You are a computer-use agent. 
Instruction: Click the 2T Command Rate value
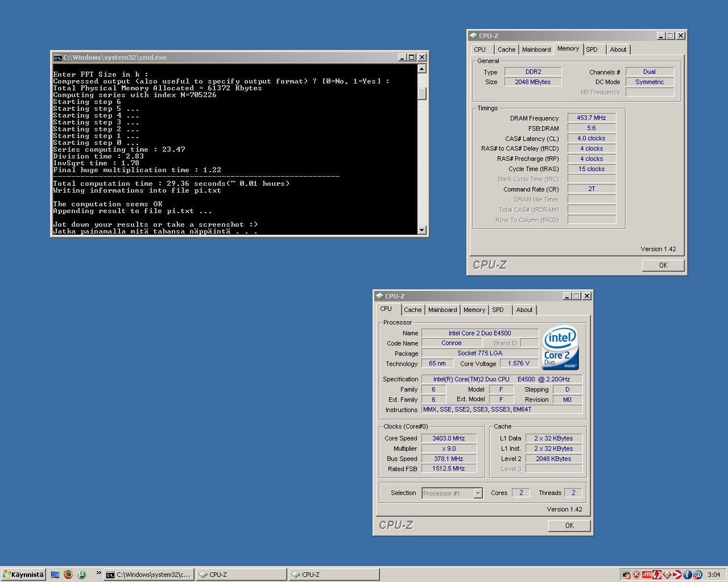coord(591,189)
